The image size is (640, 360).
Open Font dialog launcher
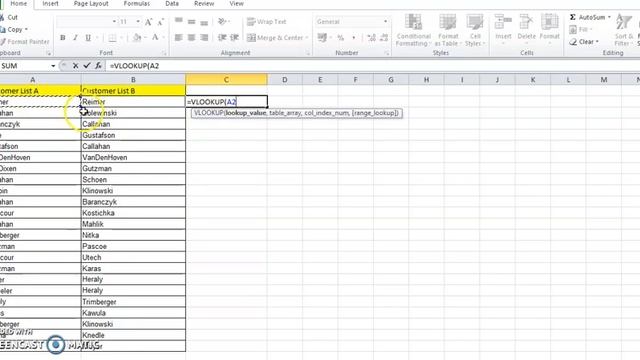coord(164,53)
